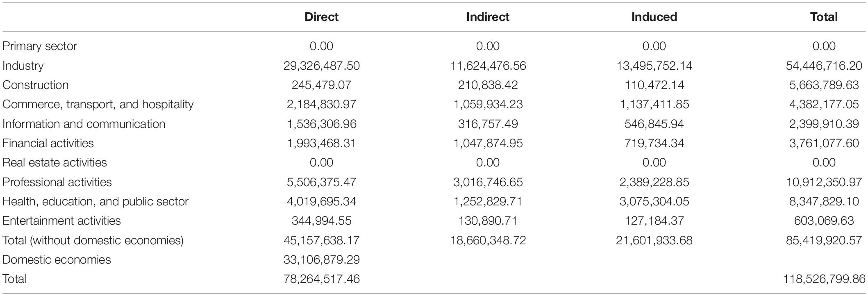Click the Primary sector row label

(x=40, y=46)
